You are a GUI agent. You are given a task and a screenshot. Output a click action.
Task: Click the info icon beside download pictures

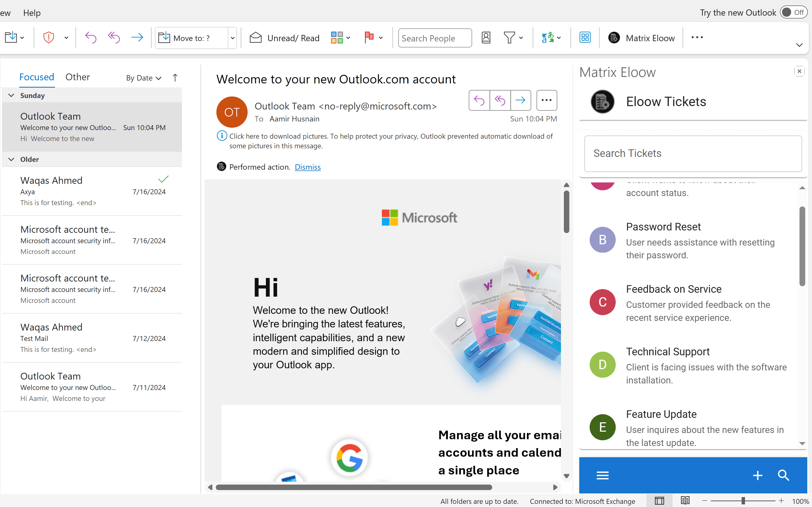coord(222,136)
